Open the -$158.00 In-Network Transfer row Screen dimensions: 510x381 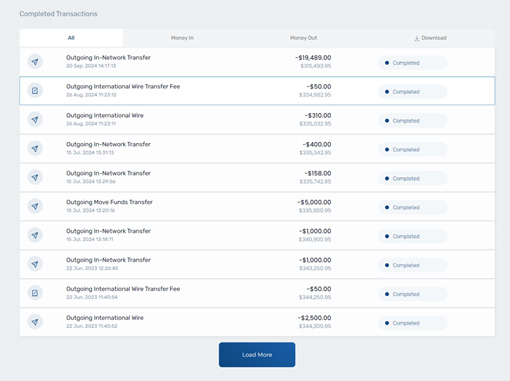[x=257, y=177]
